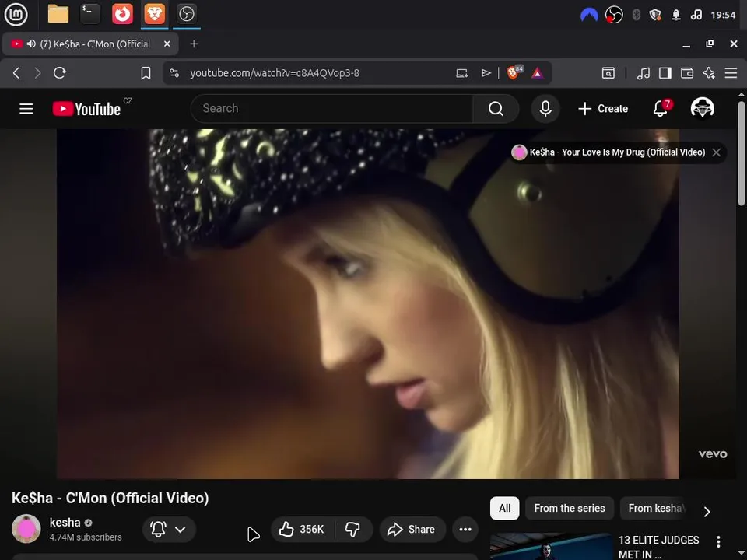Click the magnifier search button
Viewport: 747px width, 560px height.
[496, 109]
